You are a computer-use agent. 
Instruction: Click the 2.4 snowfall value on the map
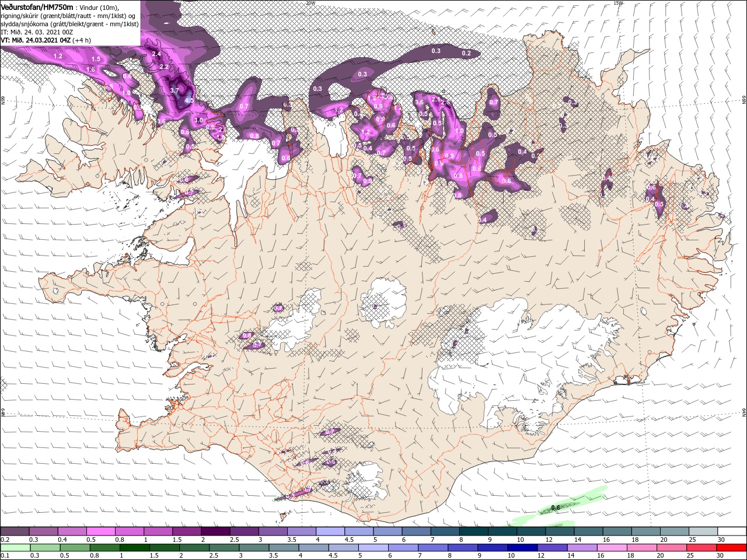click(x=156, y=54)
